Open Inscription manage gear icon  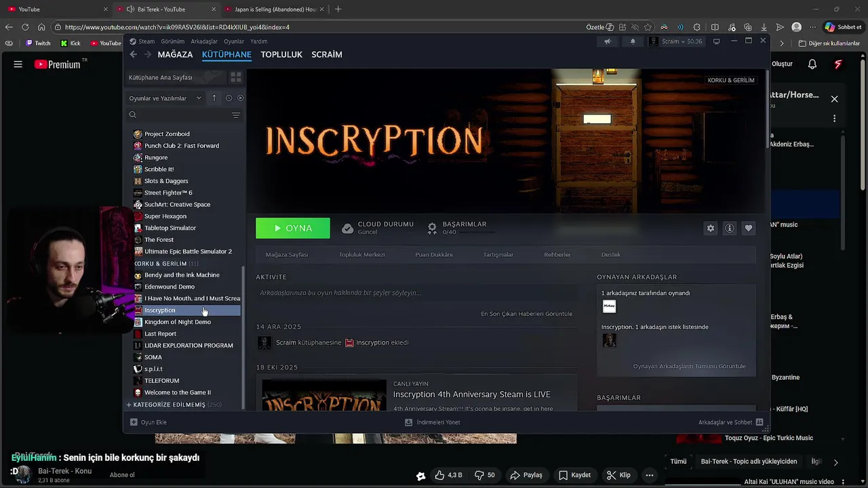point(710,228)
